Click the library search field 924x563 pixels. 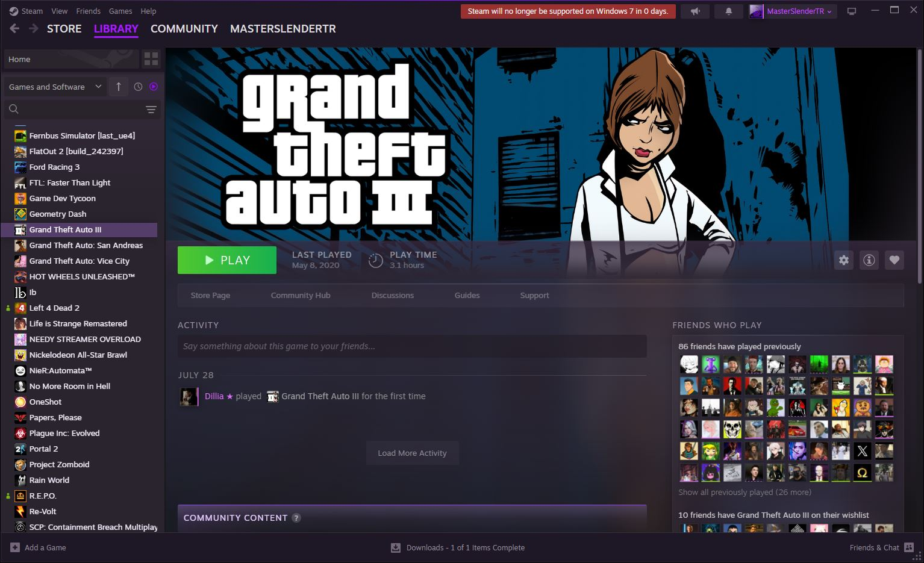point(82,109)
